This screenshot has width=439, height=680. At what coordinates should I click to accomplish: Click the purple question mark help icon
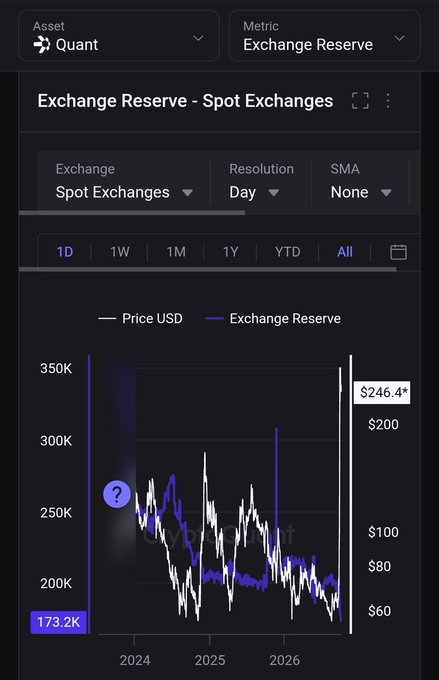[117, 494]
